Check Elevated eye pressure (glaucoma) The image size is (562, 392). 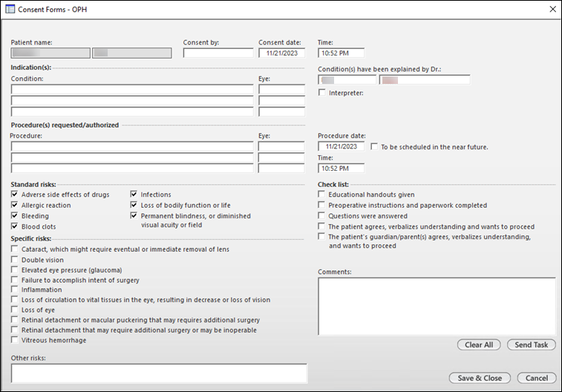[14, 269]
